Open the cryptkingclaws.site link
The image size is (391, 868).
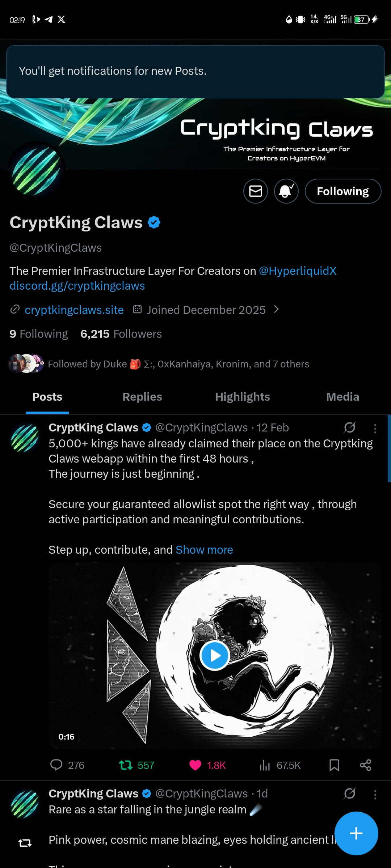click(x=74, y=310)
